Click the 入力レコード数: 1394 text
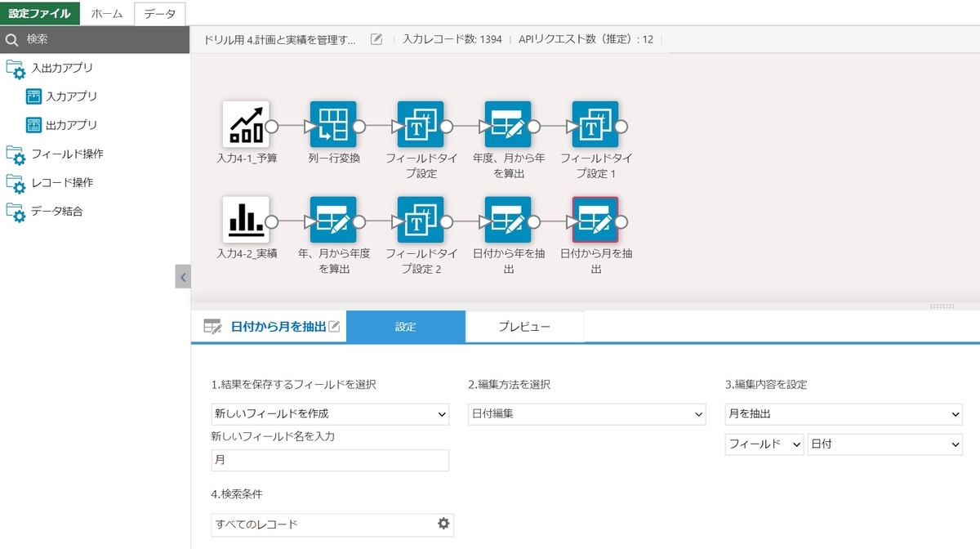 point(452,39)
